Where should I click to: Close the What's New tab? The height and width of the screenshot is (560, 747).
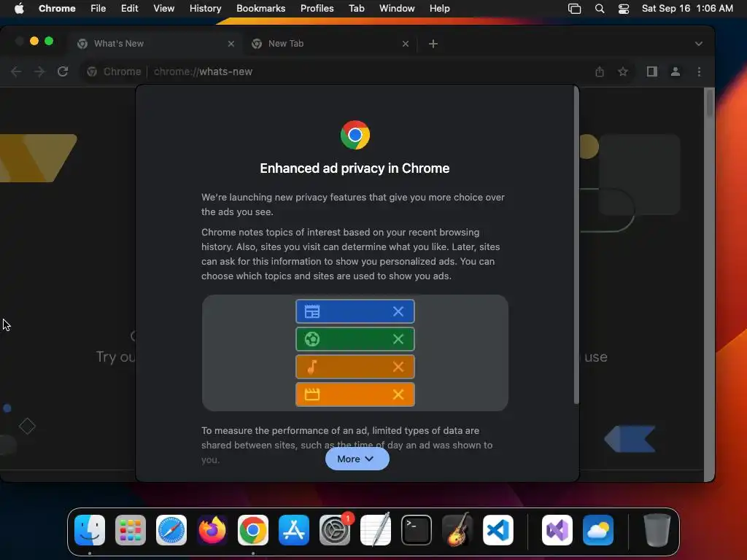231,44
